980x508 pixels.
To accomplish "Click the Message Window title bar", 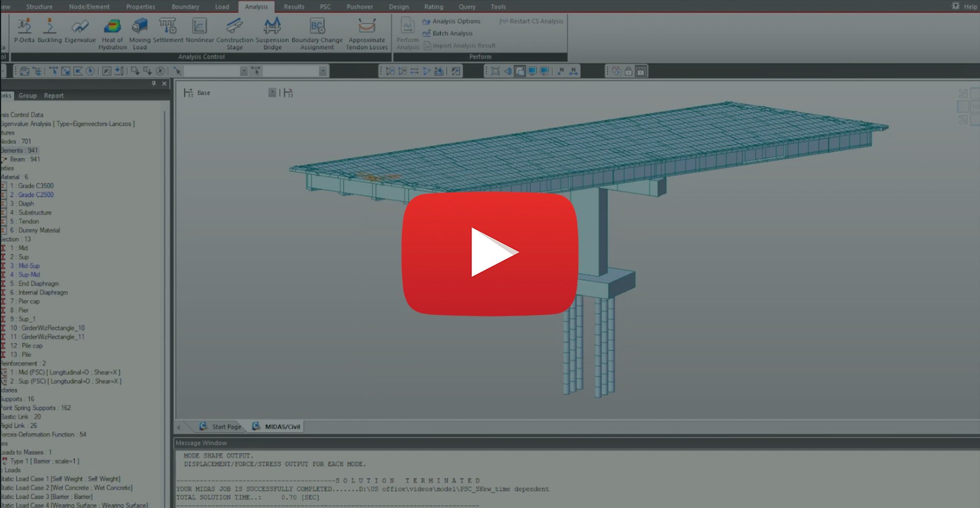I will pyautogui.click(x=577, y=443).
